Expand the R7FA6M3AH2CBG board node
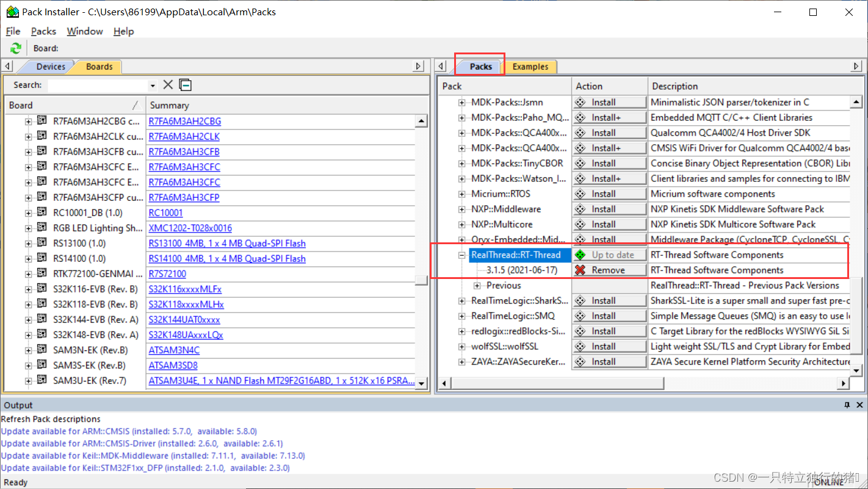This screenshot has width=868, height=489. click(28, 121)
